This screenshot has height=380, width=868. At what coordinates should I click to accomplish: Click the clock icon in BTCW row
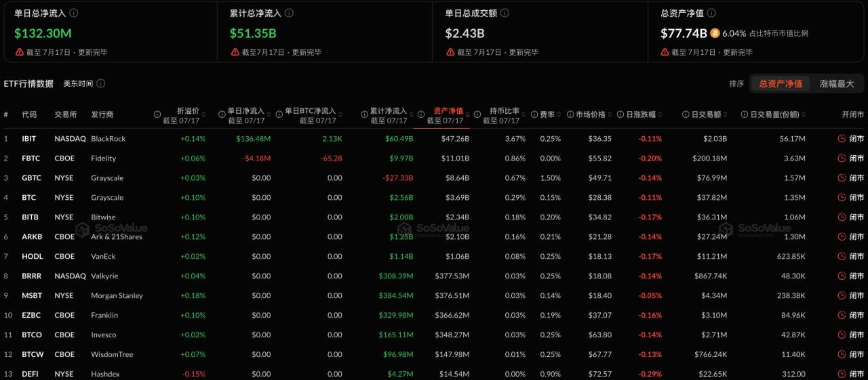click(x=842, y=354)
